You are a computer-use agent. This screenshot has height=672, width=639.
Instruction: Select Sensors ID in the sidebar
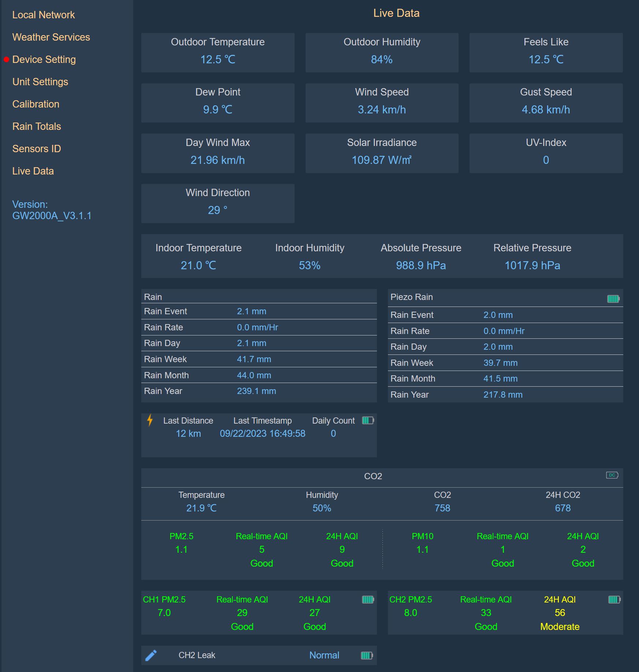click(36, 149)
